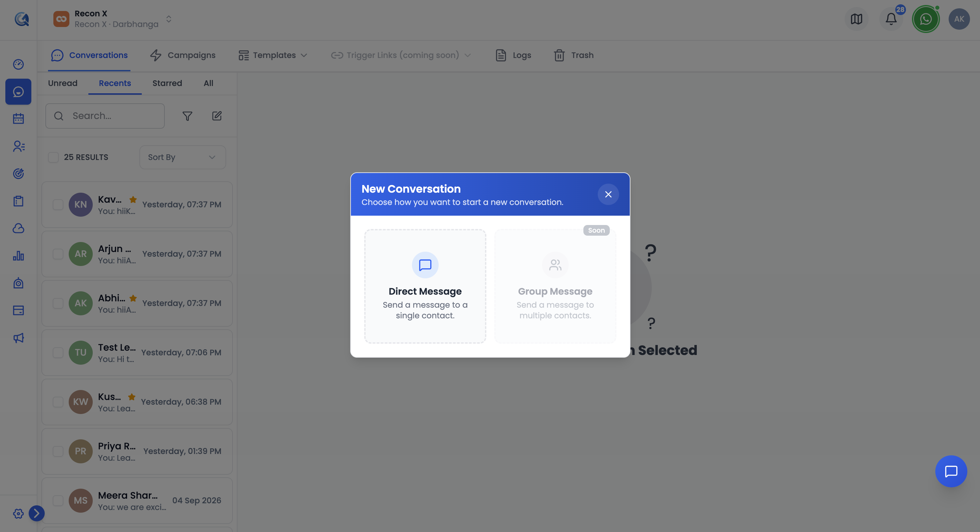Choose the Direct Message option

[425, 286]
